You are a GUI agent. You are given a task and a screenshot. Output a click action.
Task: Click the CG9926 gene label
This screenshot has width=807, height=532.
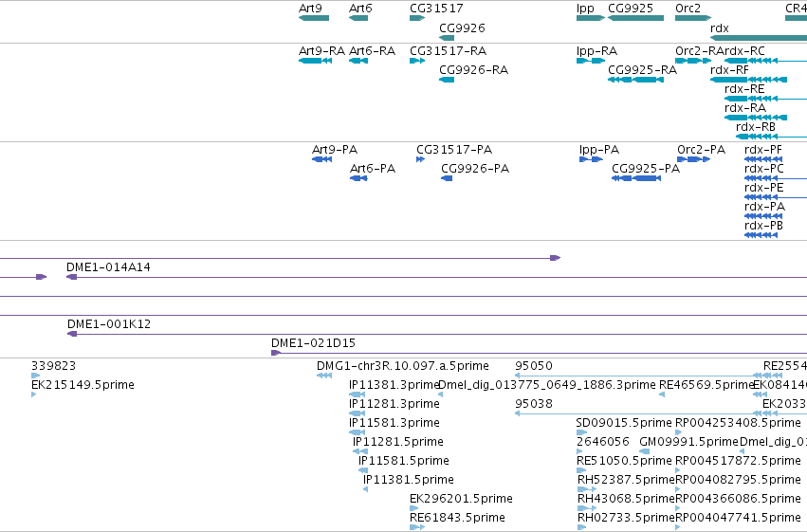[x=462, y=28]
